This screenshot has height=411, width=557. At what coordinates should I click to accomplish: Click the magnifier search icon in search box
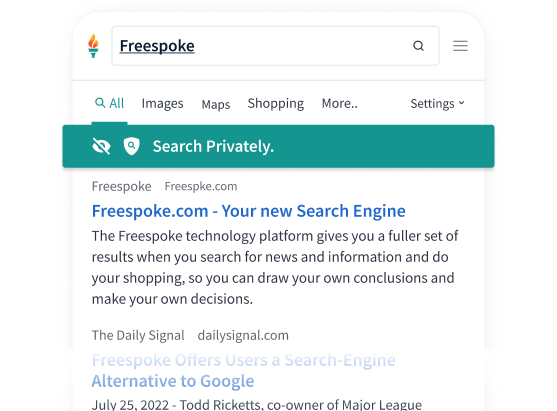418,46
